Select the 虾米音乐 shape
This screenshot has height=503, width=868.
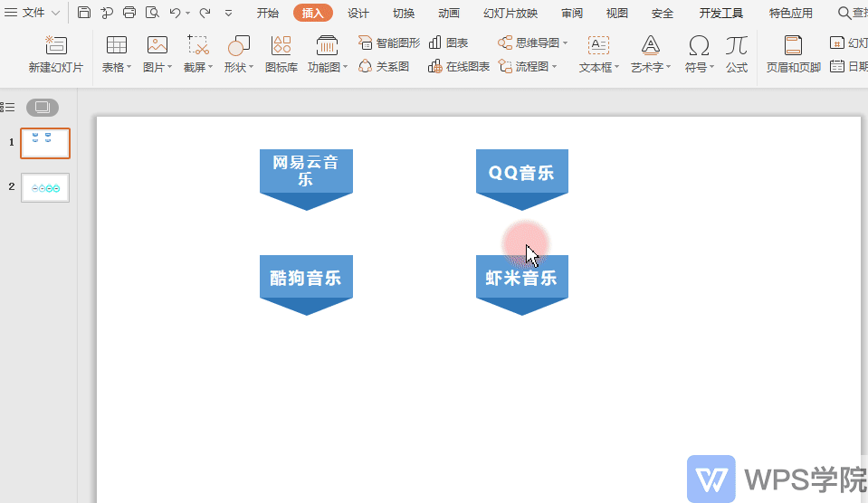pos(522,285)
